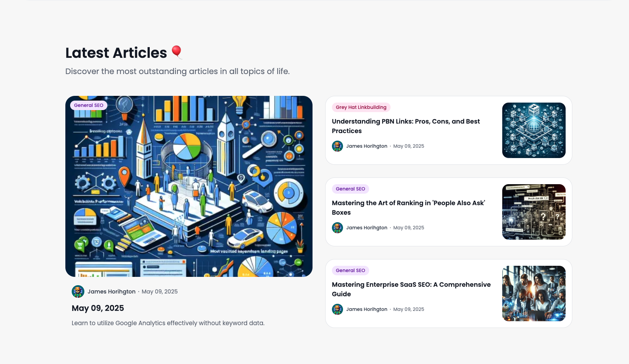Open Mastering Enterprise SaaS SEO article title
This screenshot has height=364, width=629.
coord(411,289)
